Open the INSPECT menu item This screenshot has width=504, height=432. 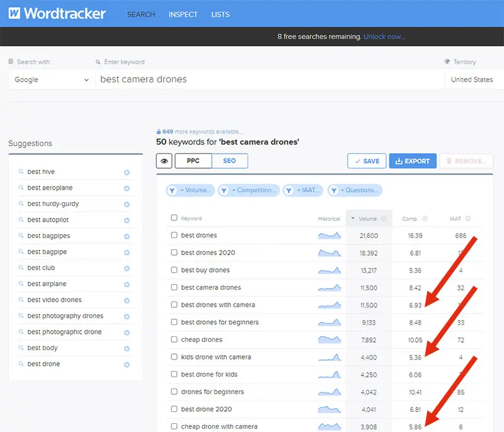(x=183, y=14)
